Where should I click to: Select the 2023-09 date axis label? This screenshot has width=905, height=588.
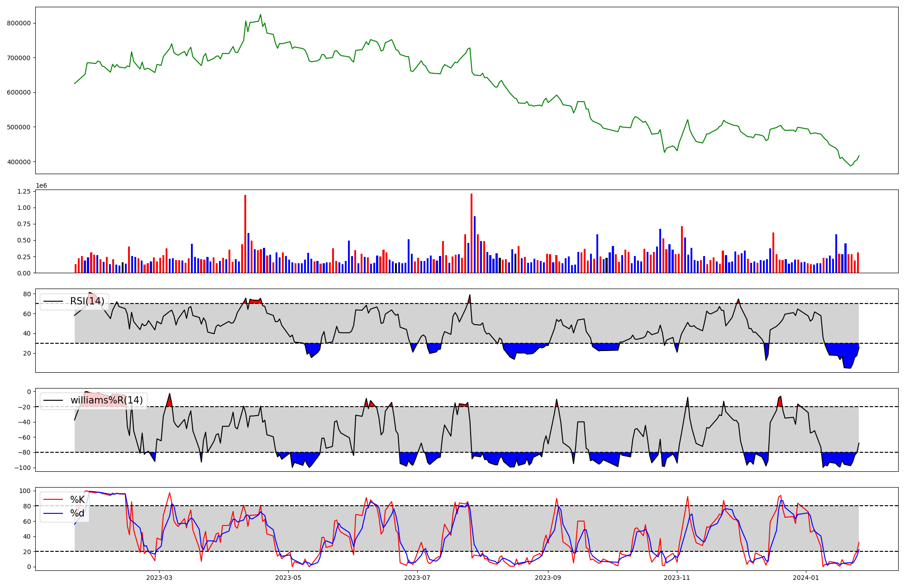pos(548,577)
